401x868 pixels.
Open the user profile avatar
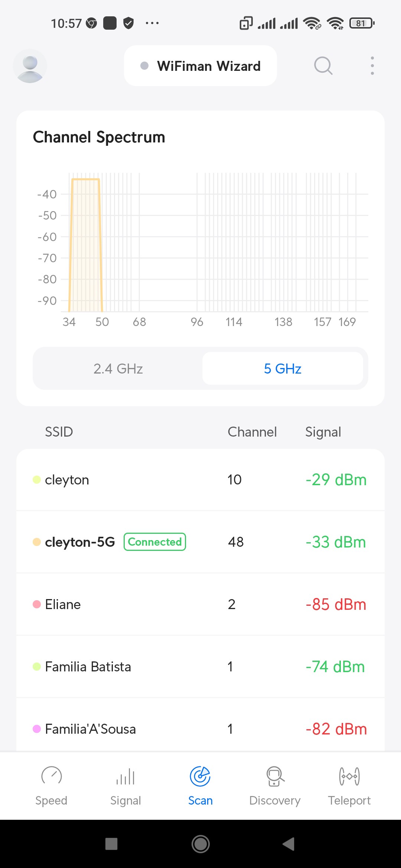(x=30, y=66)
